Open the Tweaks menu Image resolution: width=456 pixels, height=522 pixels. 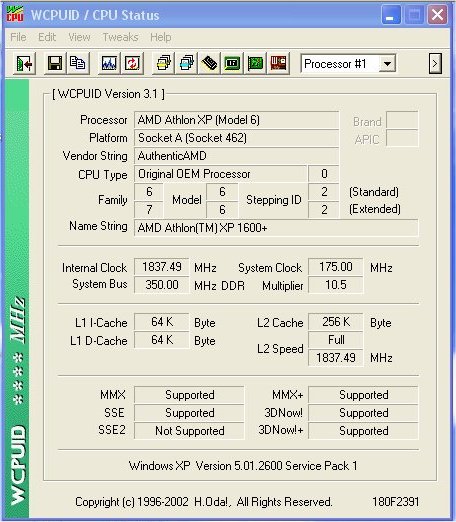click(x=120, y=37)
